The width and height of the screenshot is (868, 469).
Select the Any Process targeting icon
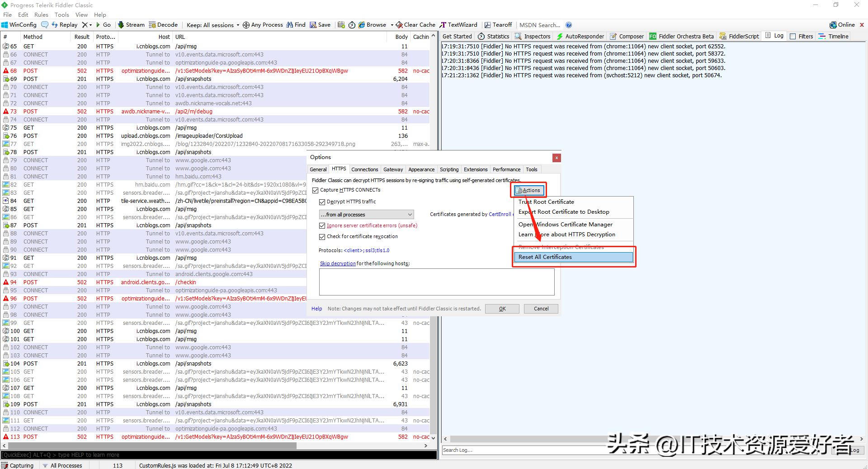pyautogui.click(x=263, y=25)
